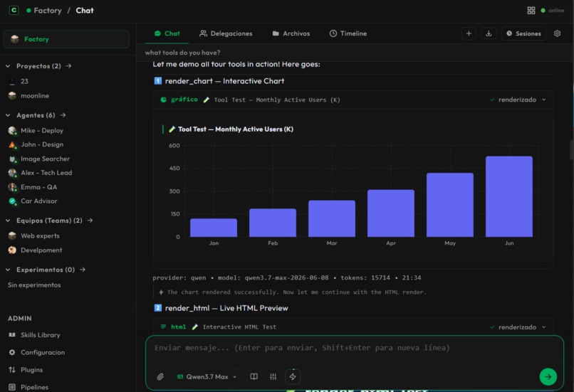Click the Configuracion gear icon
574x392 pixels.
[12, 352]
